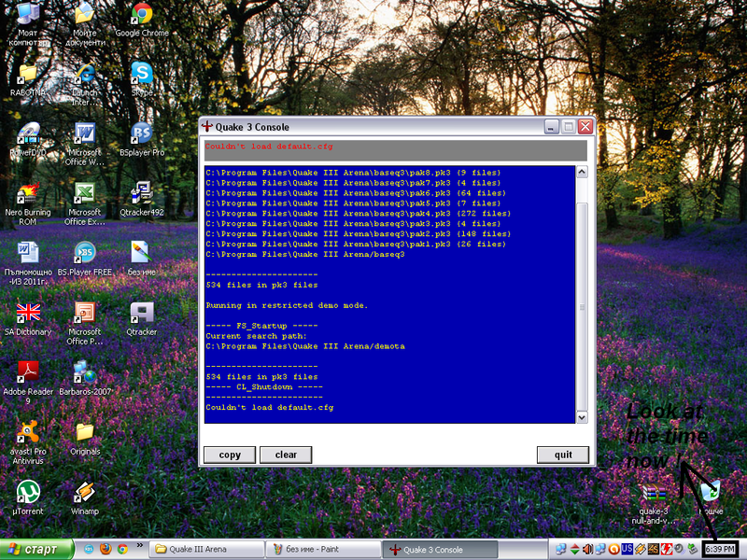Select the Microsoft Office PowerPoint shortcut
The width and height of the screenshot is (747, 560).
pos(85,323)
